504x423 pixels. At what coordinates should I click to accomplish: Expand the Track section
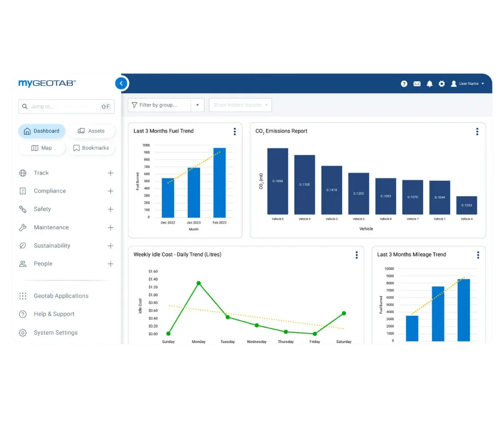point(110,173)
